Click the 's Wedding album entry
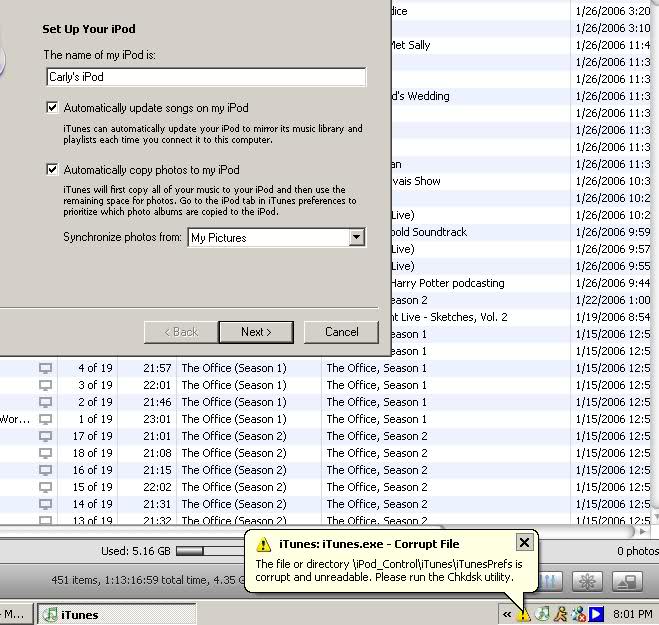 click(x=420, y=96)
